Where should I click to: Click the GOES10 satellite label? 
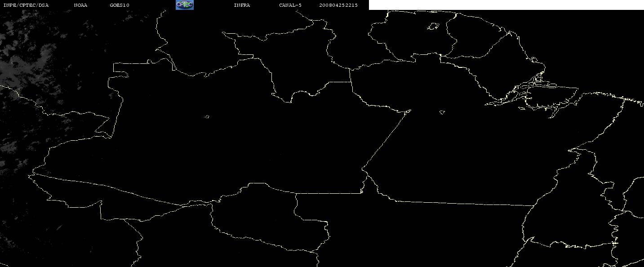120,5
